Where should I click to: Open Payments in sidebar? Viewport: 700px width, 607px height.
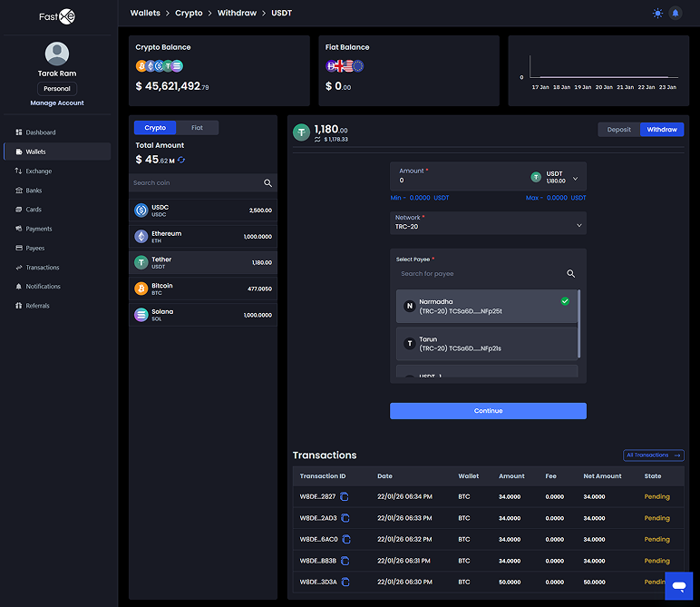pos(57,229)
